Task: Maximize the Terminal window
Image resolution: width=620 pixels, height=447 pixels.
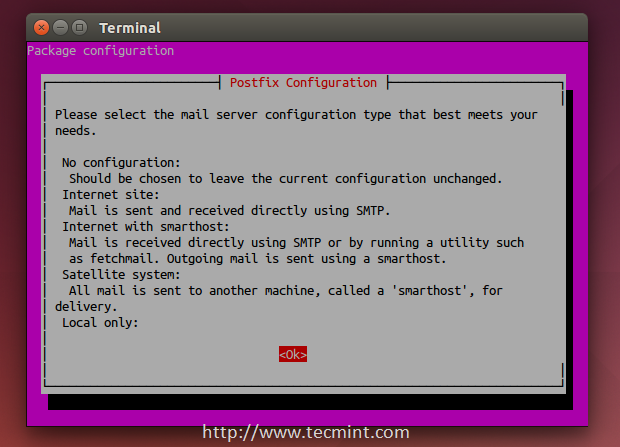Action: click(79, 27)
